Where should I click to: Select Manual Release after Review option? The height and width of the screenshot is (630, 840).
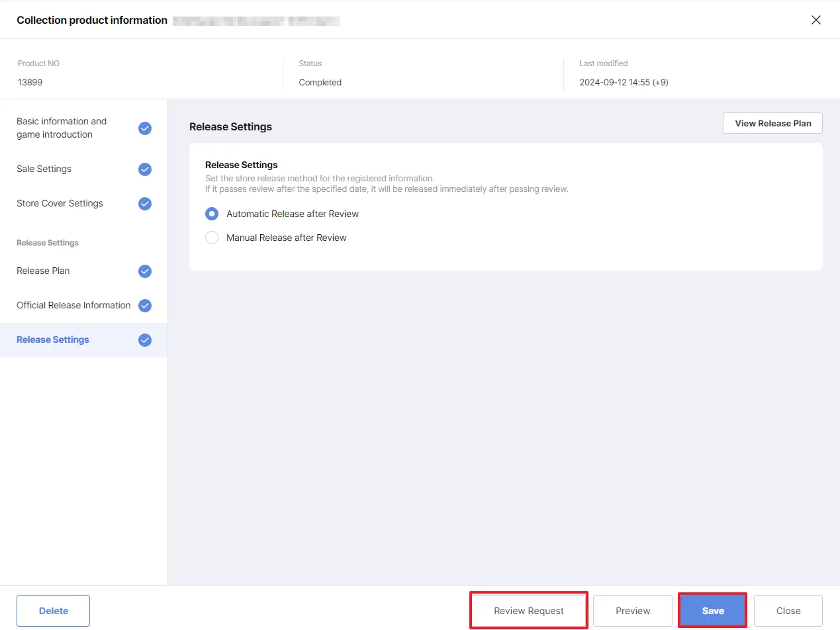(x=212, y=238)
